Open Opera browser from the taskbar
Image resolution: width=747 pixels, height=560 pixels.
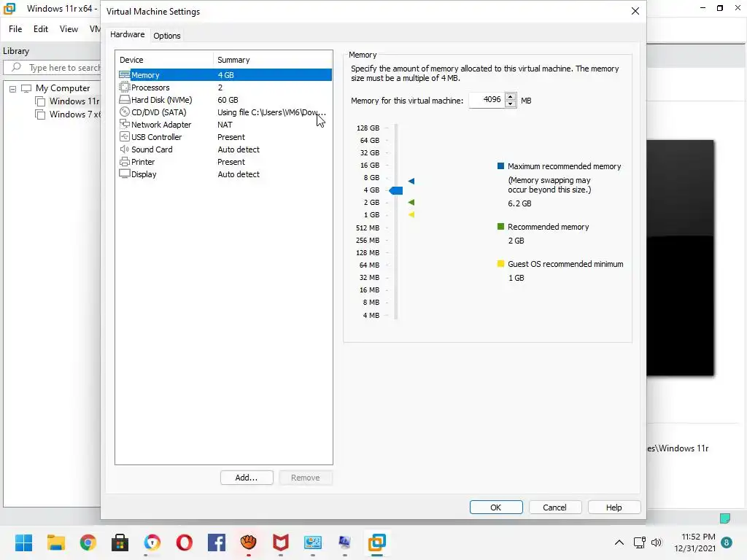(x=185, y=542)
